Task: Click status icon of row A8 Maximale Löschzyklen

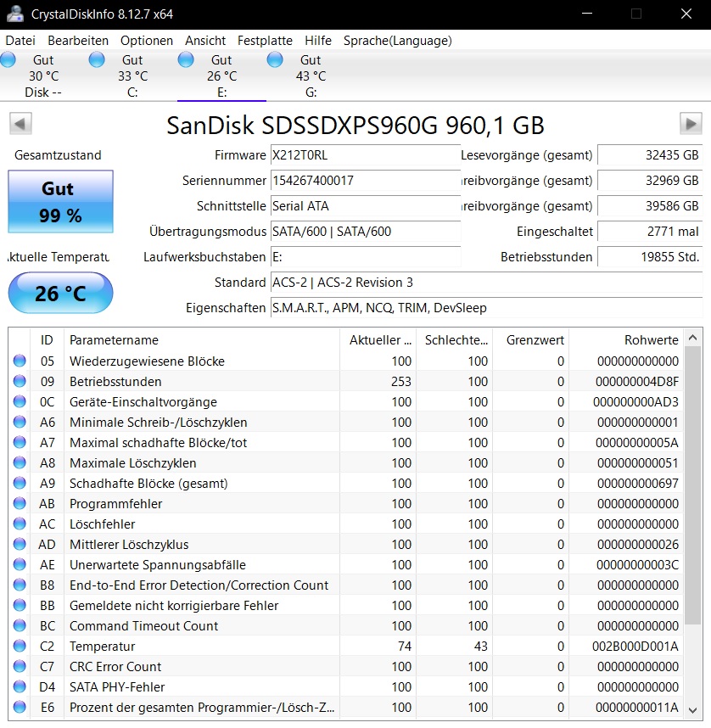Action: tap(20, 462)
